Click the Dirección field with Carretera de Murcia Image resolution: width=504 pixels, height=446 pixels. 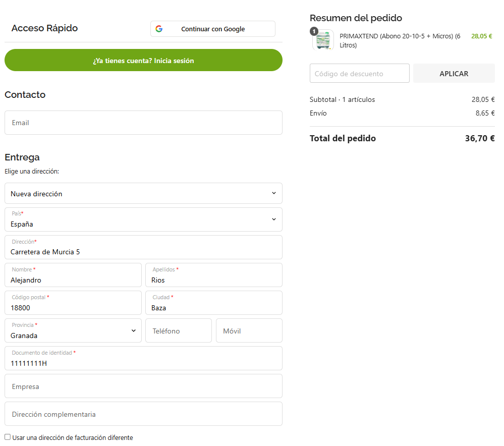click(143, 247)
